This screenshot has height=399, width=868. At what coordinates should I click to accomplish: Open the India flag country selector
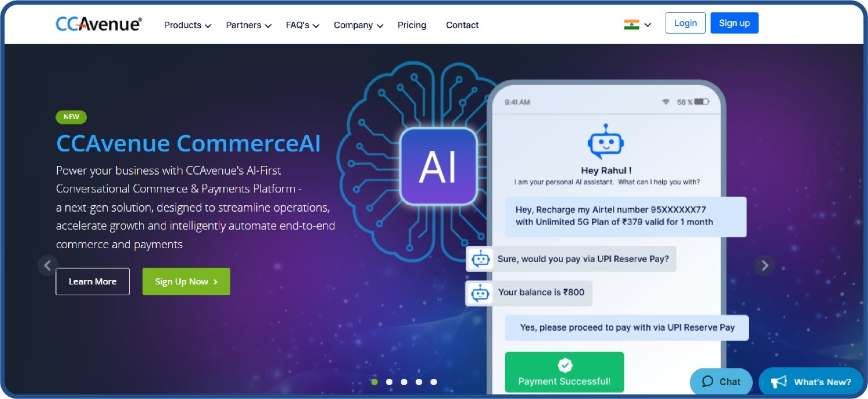pyautogui.click(x=638, y=24)
